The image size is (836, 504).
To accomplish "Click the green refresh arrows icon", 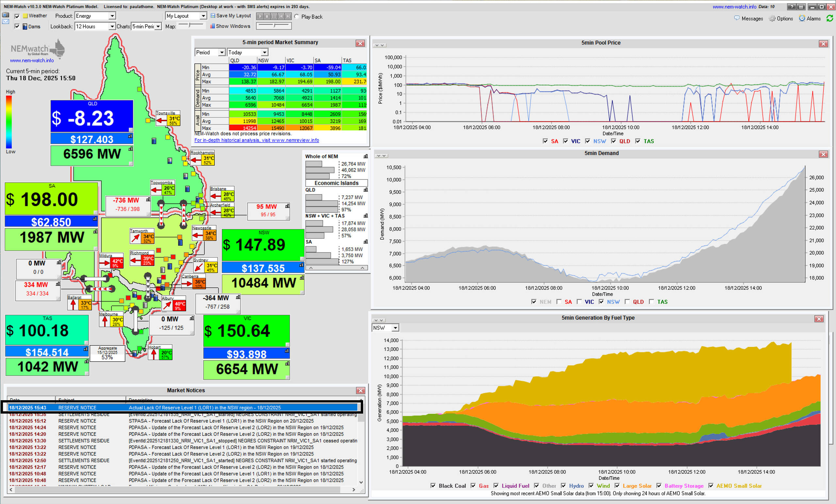I will coord(829,18).
